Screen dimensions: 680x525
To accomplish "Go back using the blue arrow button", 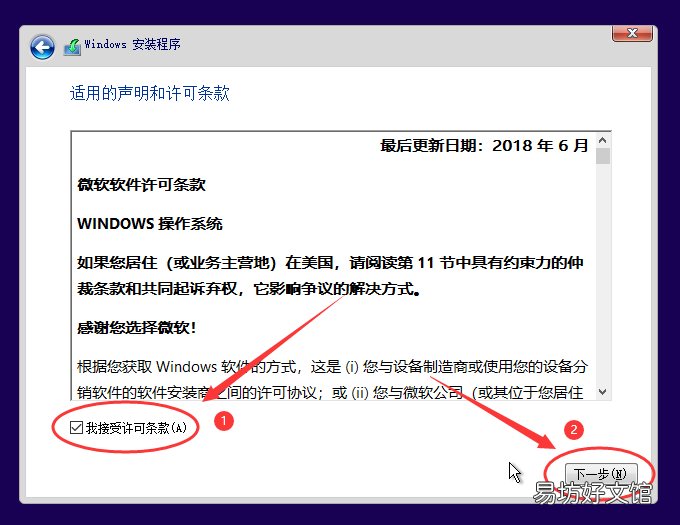I will coord(42,47).
